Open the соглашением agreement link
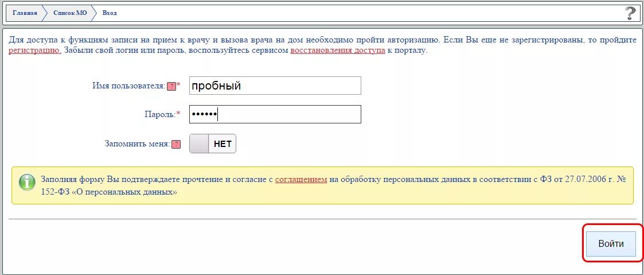644x275 pixels. point(301,180)
